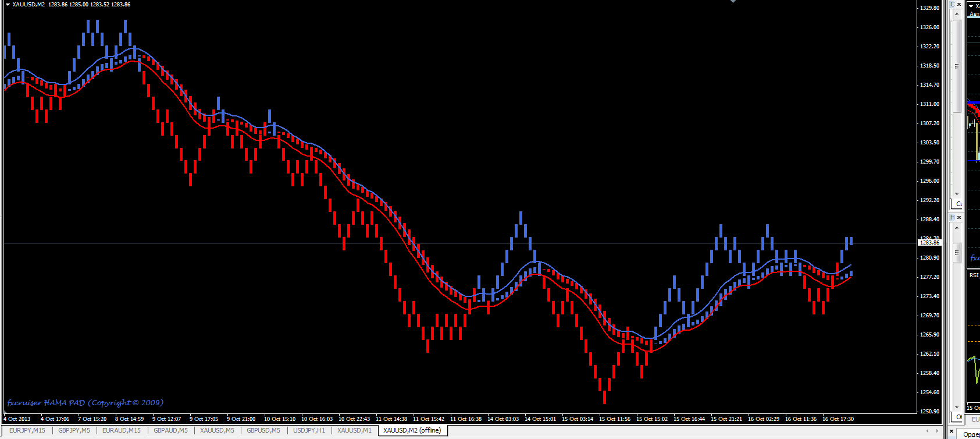Click the 16 Oct 17:30 time label
Viewport: 980px width, 439px height.
tap(838, 419)
